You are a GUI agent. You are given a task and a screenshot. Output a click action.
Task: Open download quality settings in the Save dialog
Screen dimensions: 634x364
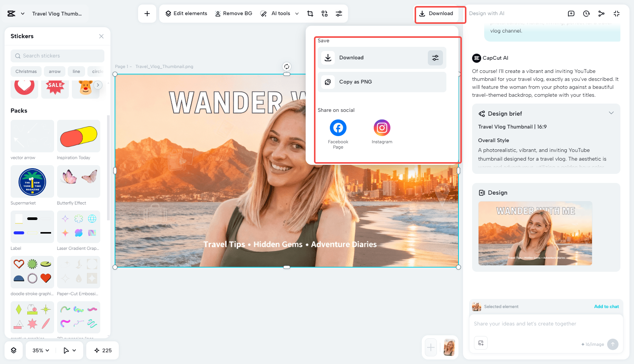(435, 58)
